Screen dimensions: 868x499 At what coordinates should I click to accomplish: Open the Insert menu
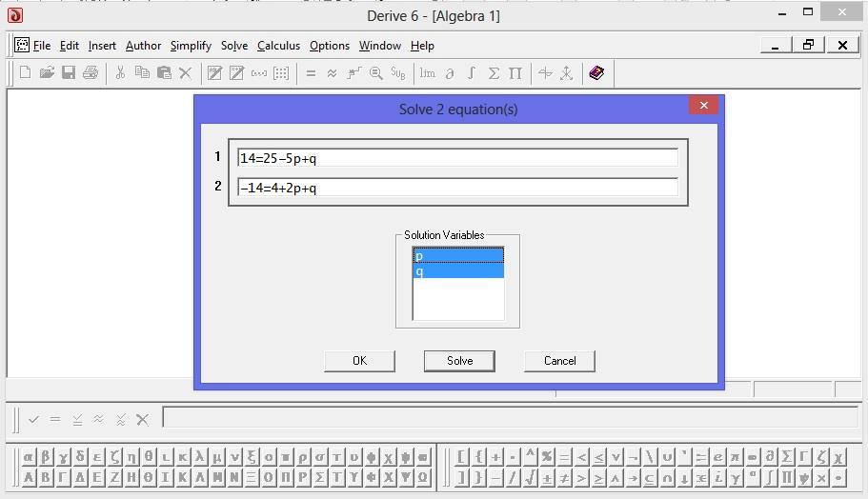[102, 46]
